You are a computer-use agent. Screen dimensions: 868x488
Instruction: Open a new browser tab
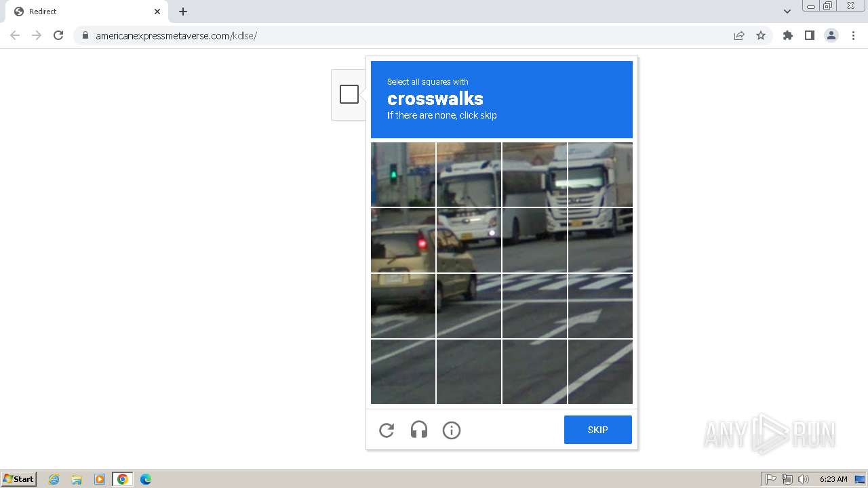(183, 12)
